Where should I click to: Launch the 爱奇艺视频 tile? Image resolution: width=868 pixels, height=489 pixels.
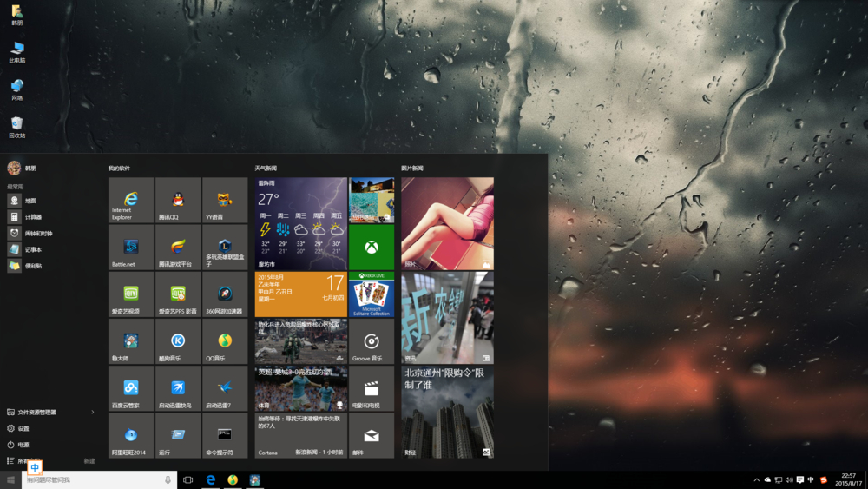(131, 294)
